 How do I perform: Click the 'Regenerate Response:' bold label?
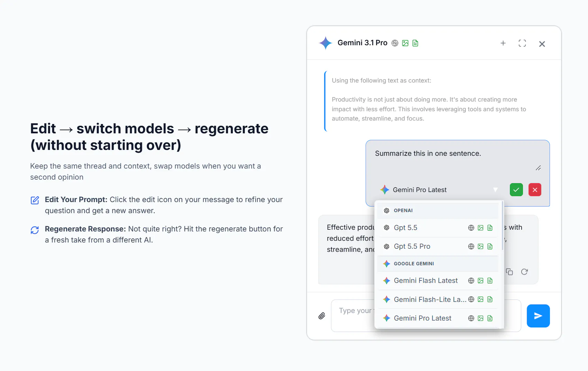click(85, 229)
